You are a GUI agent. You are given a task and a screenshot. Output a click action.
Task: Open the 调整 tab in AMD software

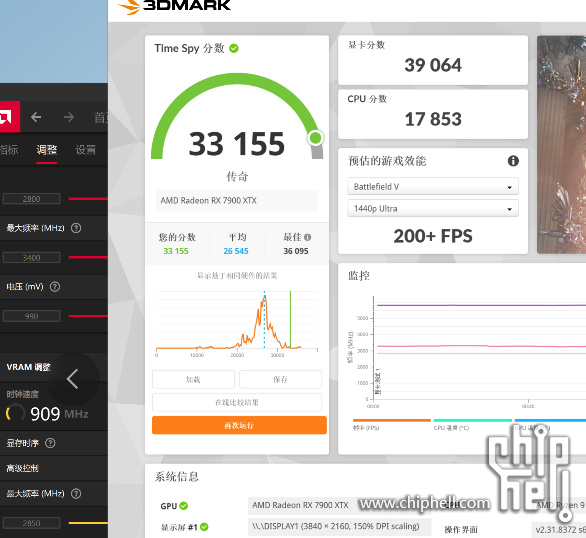click(47, 150)
